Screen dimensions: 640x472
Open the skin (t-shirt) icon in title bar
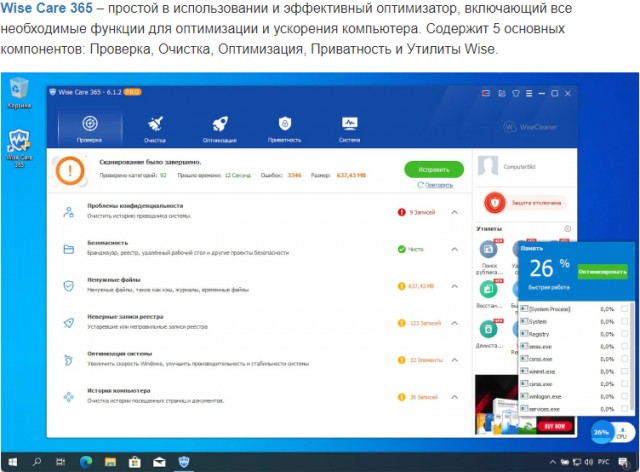click(x=516, y=94)
